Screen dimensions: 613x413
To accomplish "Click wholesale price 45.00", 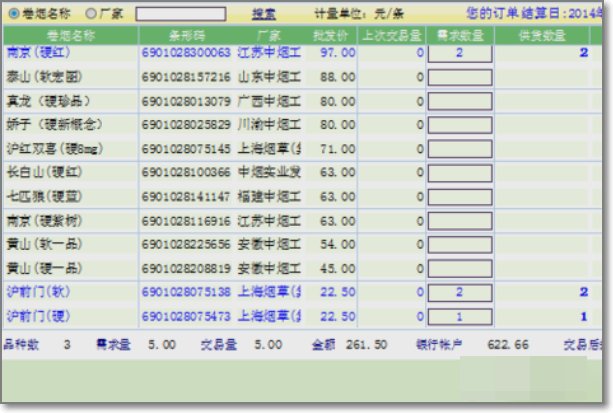I will 338,269.
